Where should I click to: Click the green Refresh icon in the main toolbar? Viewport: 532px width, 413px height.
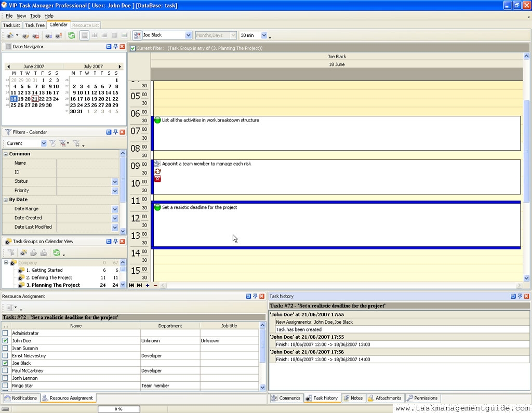click(x=71, y=35)
